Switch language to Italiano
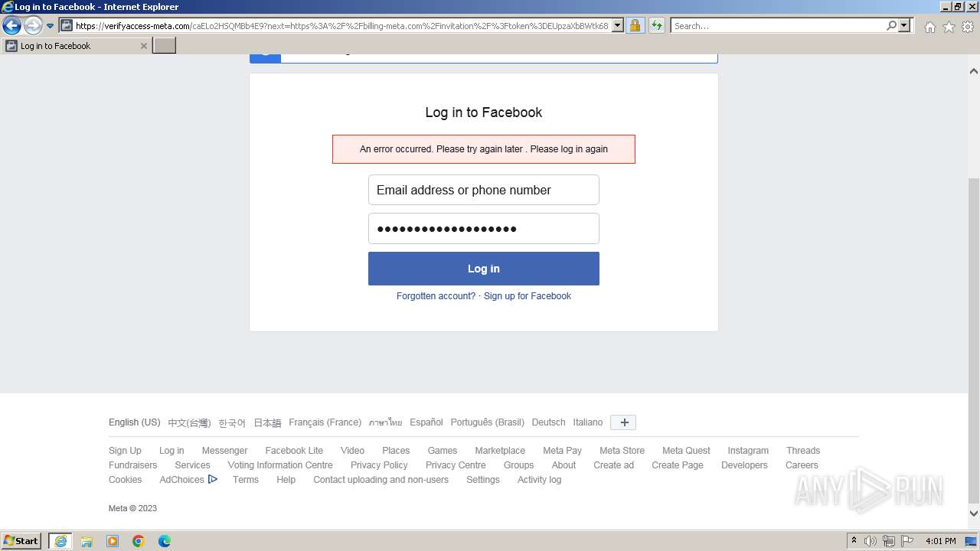This screenshot has width=980, height=551. (x=588, y=422)
